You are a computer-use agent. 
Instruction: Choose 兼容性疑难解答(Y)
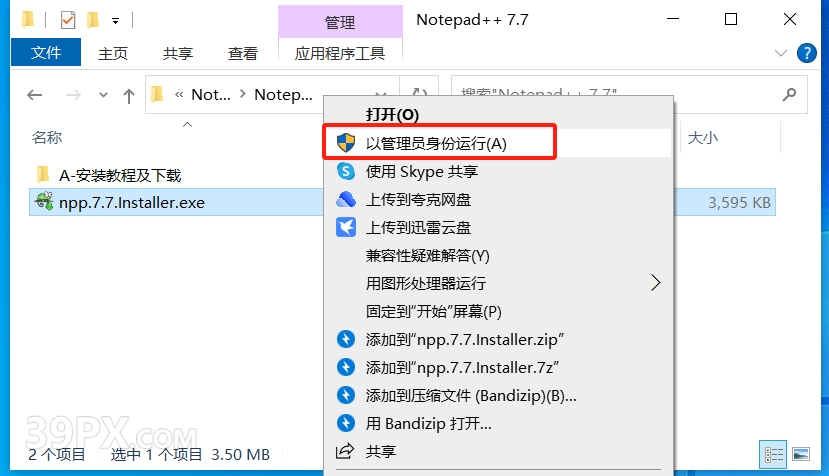pyautogui.click(x=427, y=255)
